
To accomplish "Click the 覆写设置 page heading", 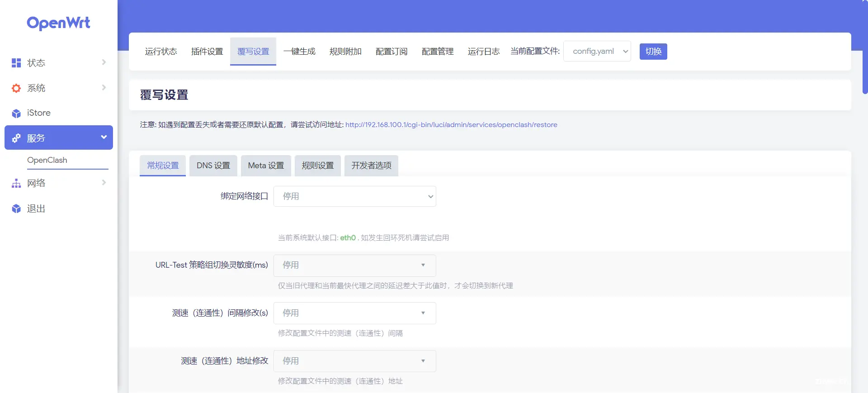I will point(164,95).
